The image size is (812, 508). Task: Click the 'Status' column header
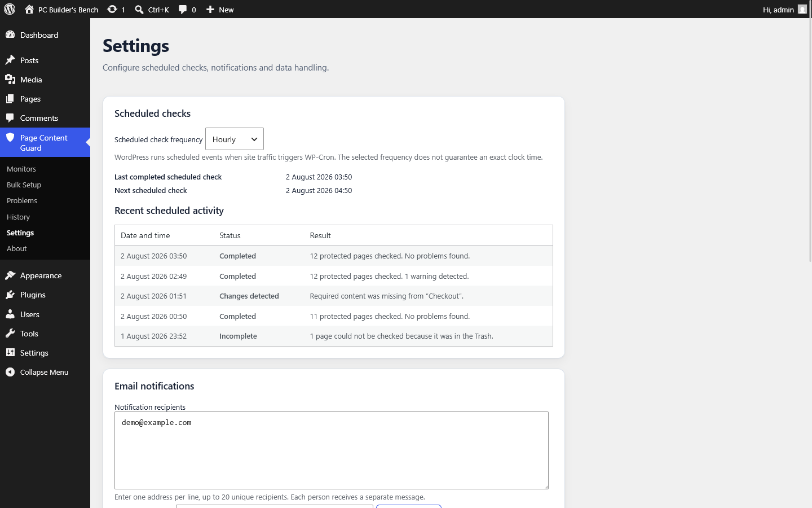pyautogui.click(x=230, y=235)
